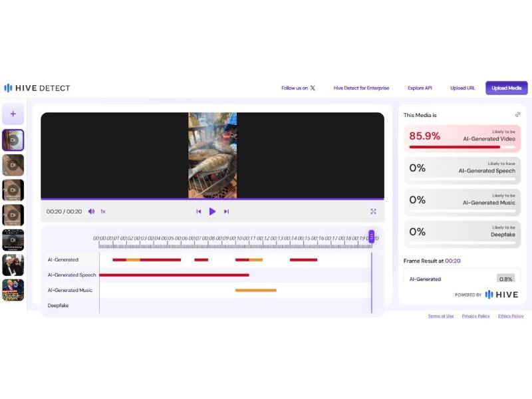Click AI-Generated Music row label
The height and width of the screenshot is (399, 532).
tap(70, 290)
